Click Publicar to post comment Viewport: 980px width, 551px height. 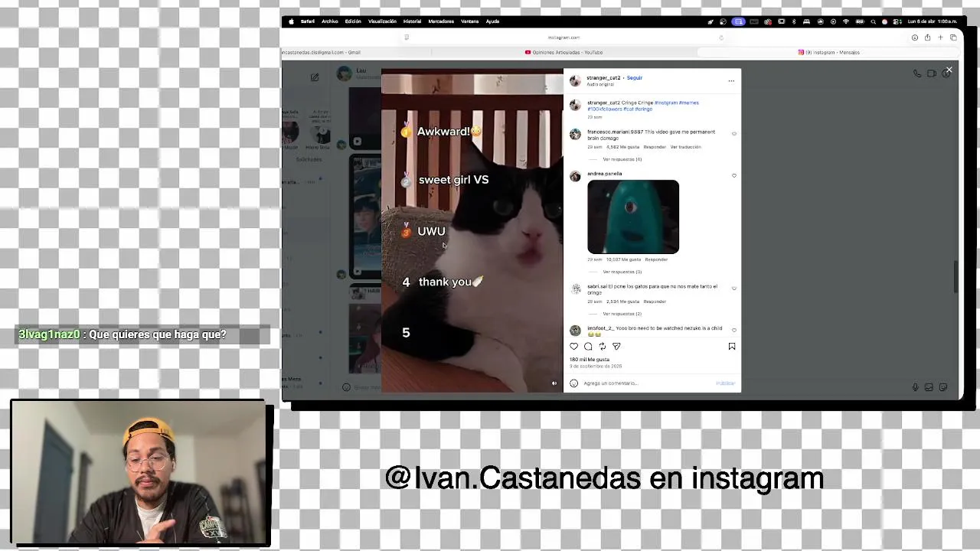725,383
